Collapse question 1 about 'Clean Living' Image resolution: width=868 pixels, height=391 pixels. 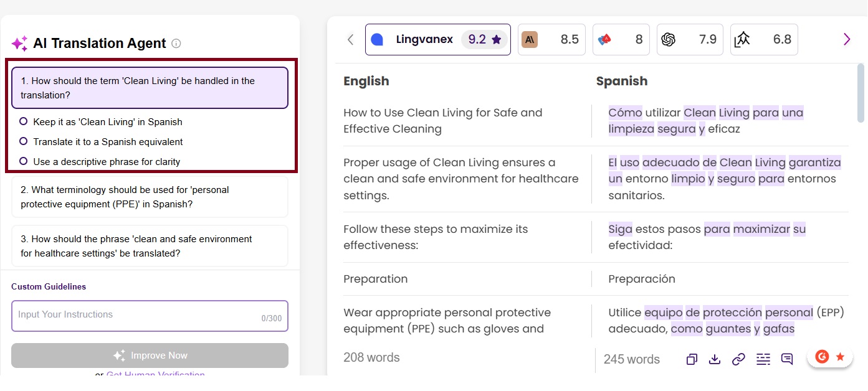click(150, 88)
